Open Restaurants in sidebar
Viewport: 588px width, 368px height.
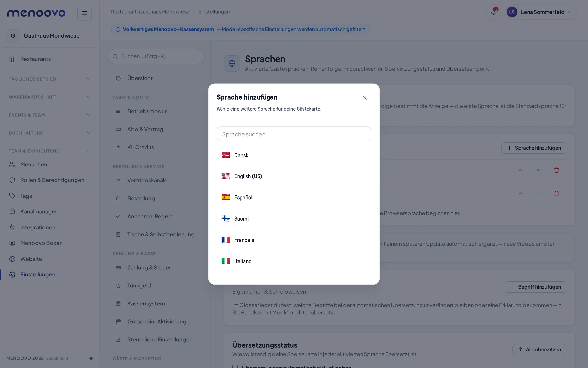coord(50,59)
